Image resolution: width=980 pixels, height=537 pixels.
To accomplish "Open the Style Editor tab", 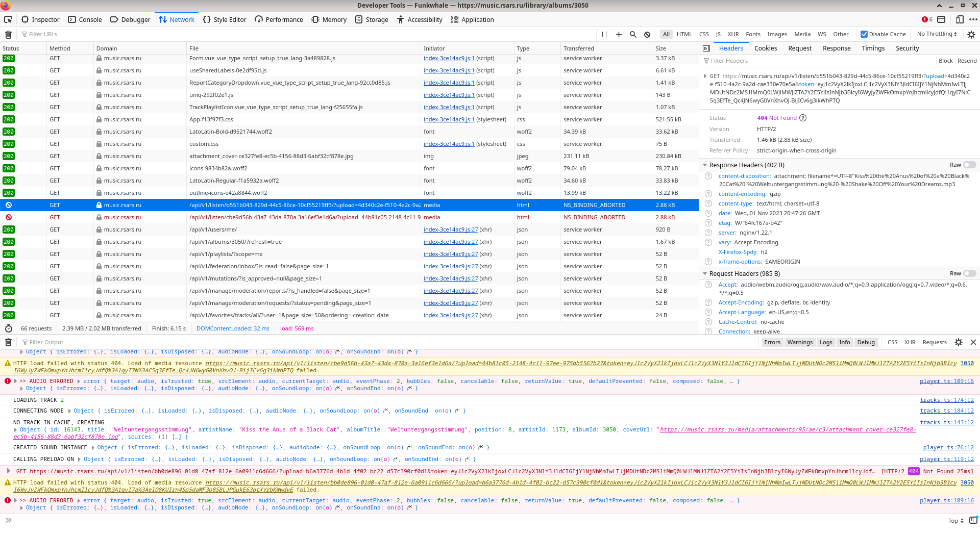I will [225, 19].
